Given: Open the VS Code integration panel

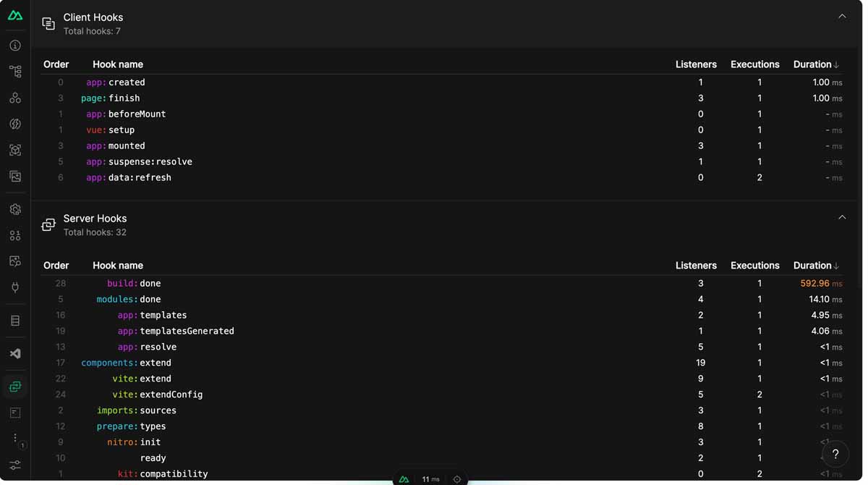Looking at the screenshot, I should click(x=14, y=353).
